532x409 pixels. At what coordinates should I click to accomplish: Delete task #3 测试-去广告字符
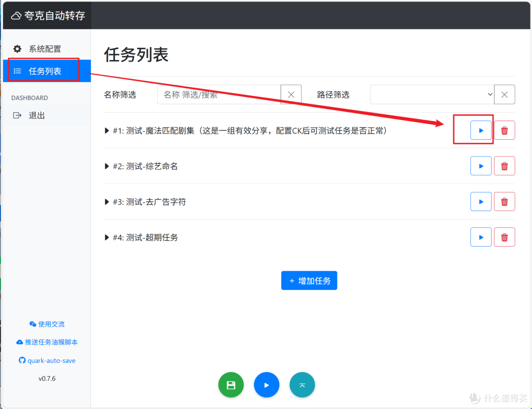(504, 201)
